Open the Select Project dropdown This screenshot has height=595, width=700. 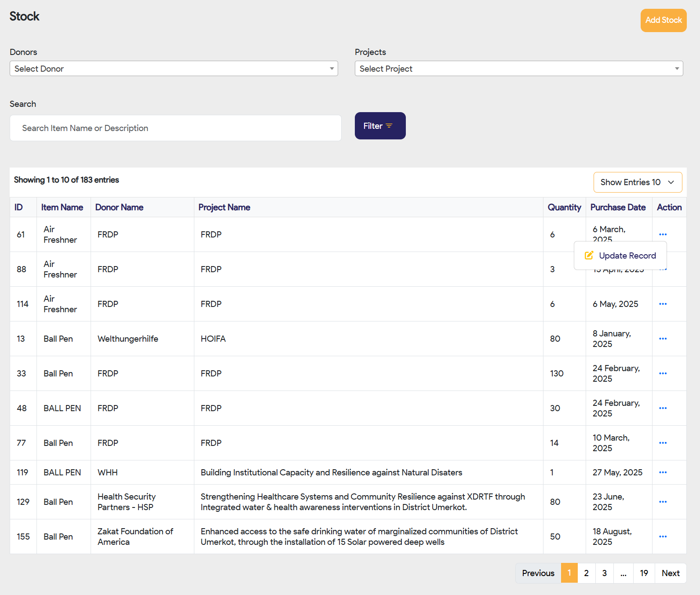tap(518, 69)
